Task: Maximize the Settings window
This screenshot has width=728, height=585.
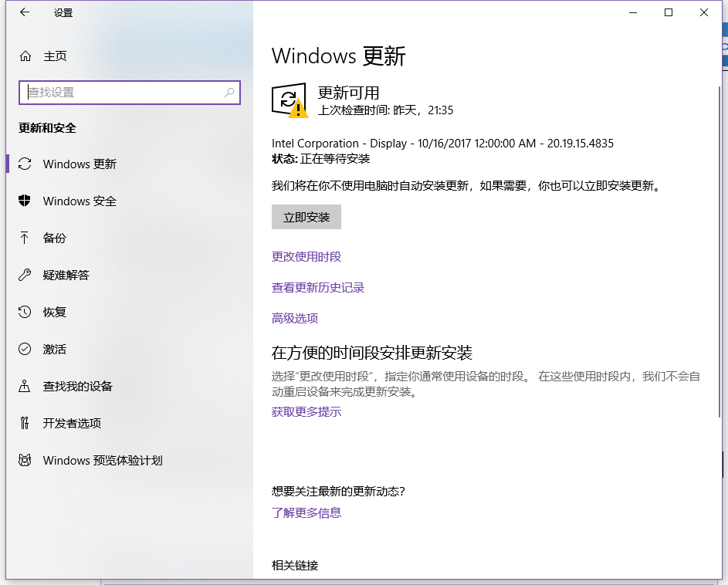Action: [669, 12]
